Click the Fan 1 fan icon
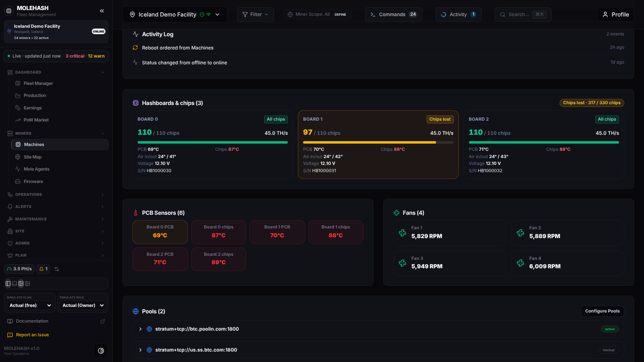Image resolution: width=644 pixels, height=362 pixels. pyautogui.click(x=402, y=233)
